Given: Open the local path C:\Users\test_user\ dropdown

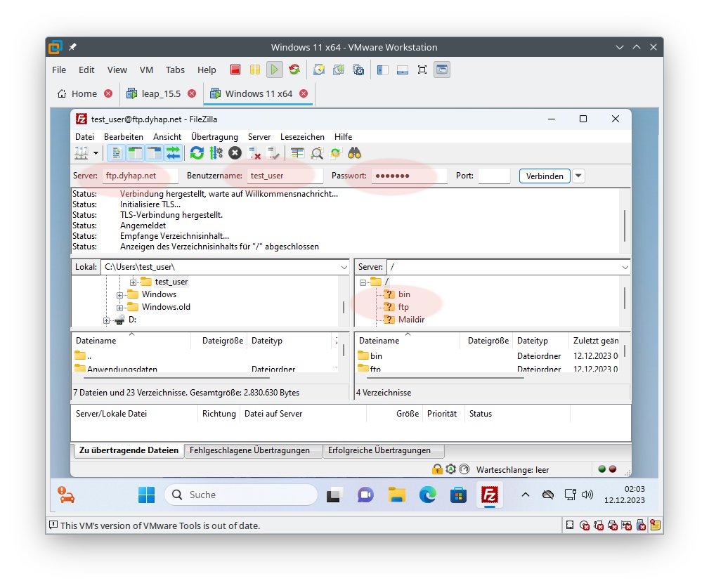Looking at the screenshot, I should coord(344,267).
